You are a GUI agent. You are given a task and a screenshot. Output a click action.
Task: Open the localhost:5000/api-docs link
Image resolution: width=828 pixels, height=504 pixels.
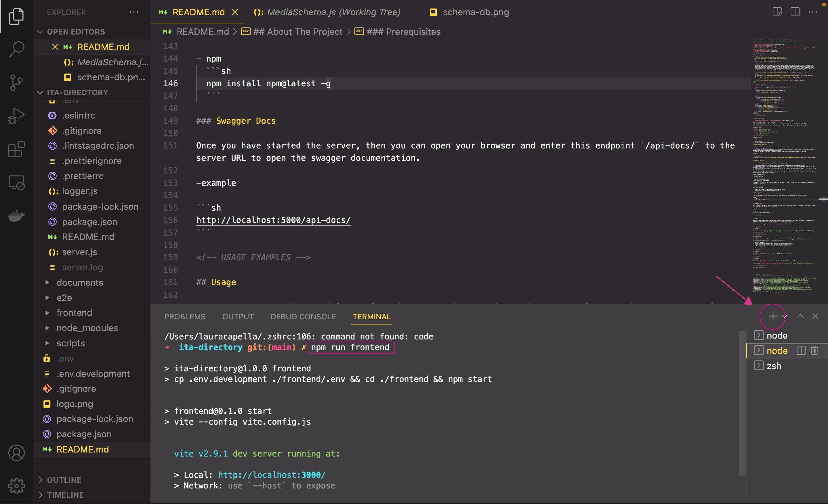pos(273,220)
